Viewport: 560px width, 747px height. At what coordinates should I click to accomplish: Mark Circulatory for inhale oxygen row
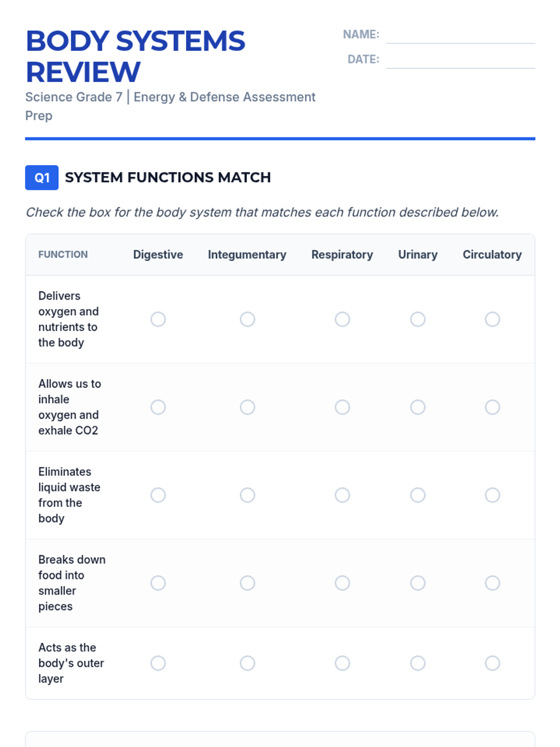[492, 407]
